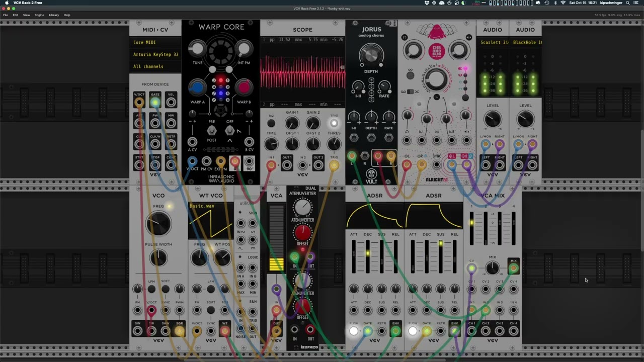Screen dimensions: 644x362
Task: Click the Vult logo on Jorus module
Action: coord(371,175)
